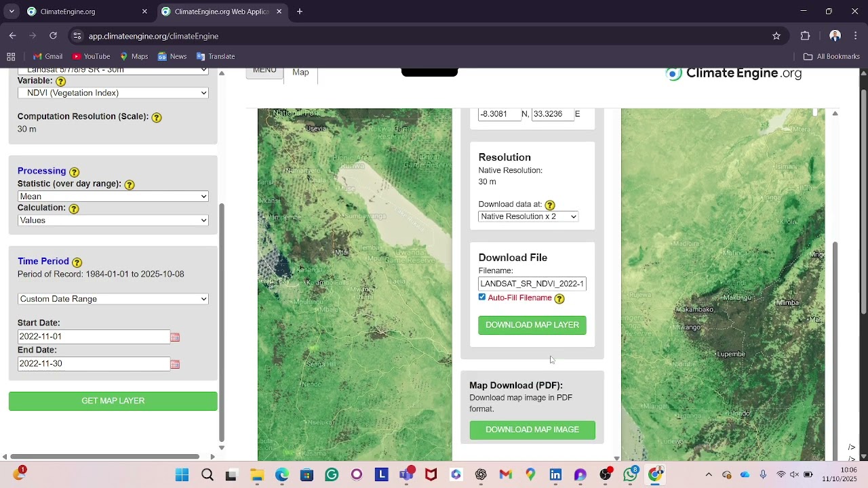Click DOWNLOAD MAP IMAGE button
Viewport: 868px width, 488px height.
[532, 430]
